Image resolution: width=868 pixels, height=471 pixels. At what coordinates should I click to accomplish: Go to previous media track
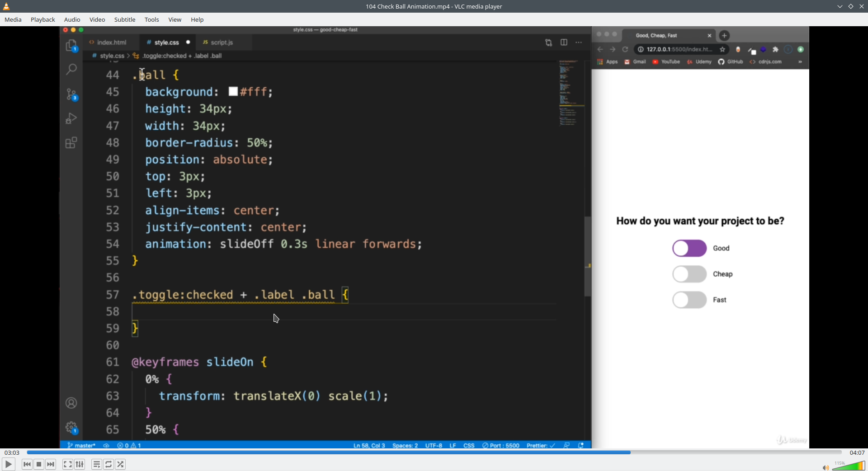click(27, 464)
